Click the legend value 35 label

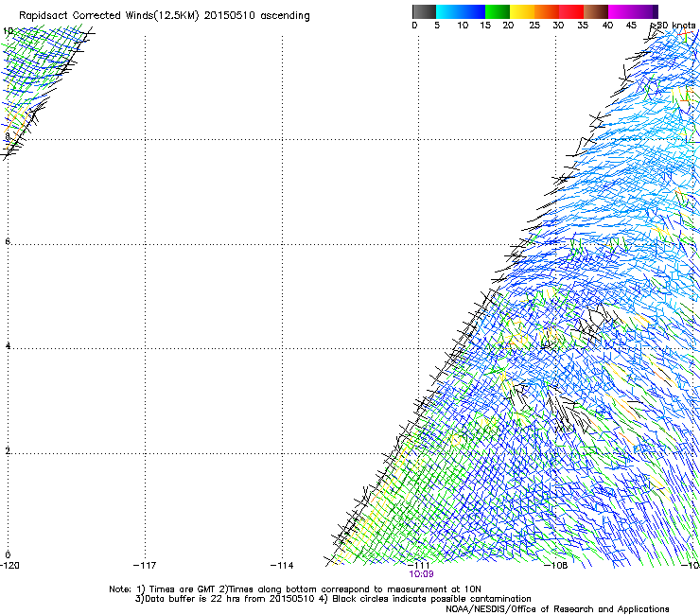point(583,26)
